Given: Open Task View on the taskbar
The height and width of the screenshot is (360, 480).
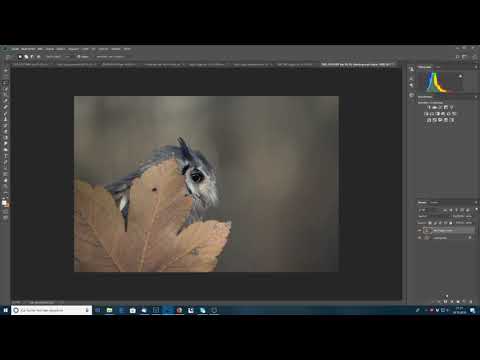Looking at the screenshot, I should coord(98,310).
